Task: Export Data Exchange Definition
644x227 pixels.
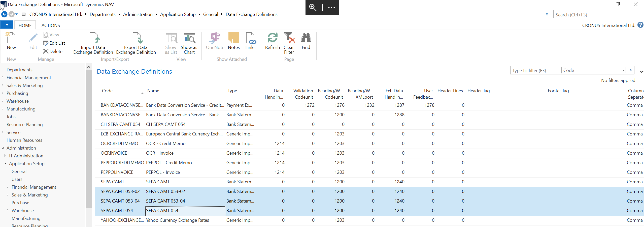Action: 136,43
